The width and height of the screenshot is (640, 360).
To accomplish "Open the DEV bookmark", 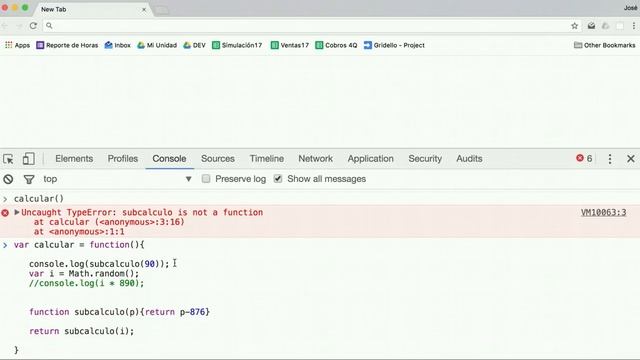I will [194, 45].
